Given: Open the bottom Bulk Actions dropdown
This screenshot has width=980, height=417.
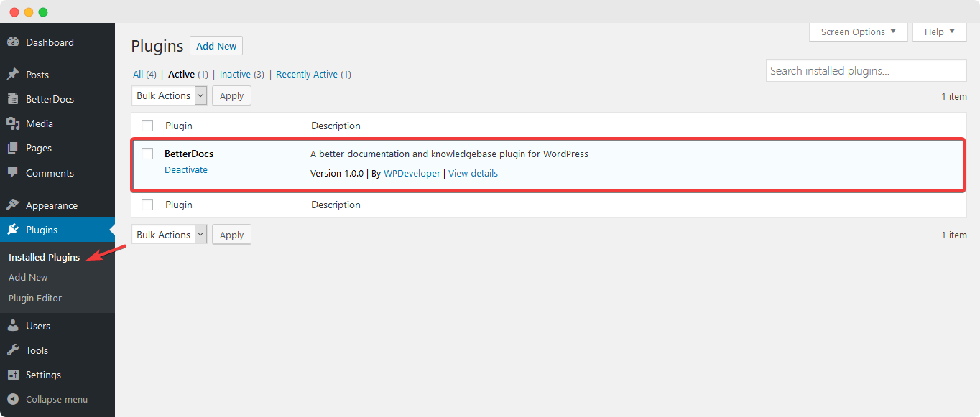Looking at the screenshot, I should (170, 235).
